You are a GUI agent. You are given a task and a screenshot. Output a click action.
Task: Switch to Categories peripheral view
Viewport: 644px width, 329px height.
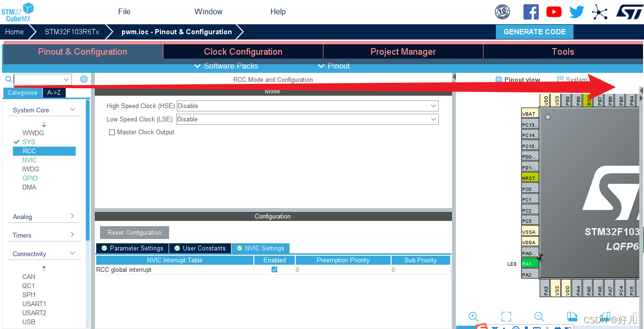pyautogui.click(x=22, y=93)
